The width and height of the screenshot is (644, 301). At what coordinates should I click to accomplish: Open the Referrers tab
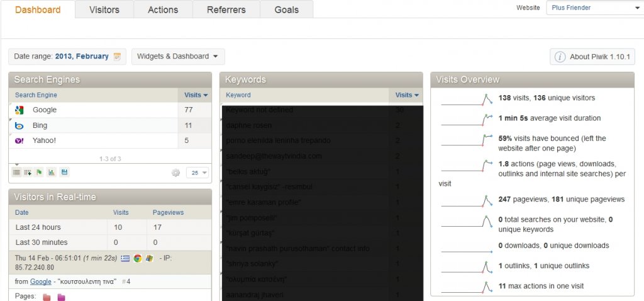tap(226, 9)
